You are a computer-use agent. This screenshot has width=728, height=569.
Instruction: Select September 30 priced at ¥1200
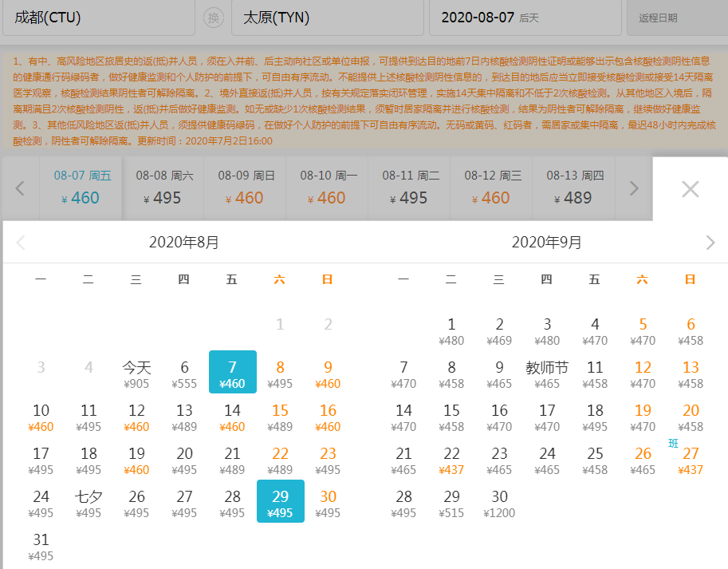click(499, 501)
